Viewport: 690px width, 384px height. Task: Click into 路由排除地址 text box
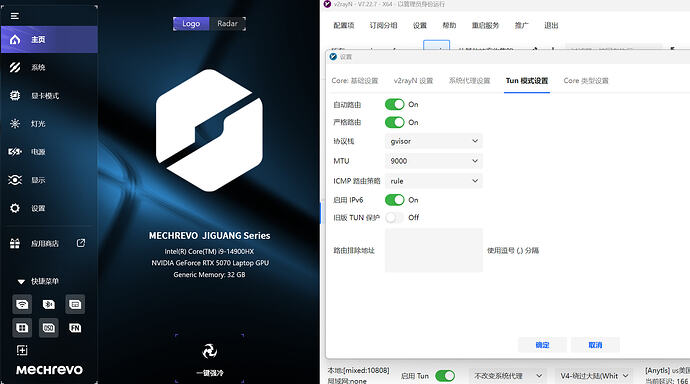[433, 250]
